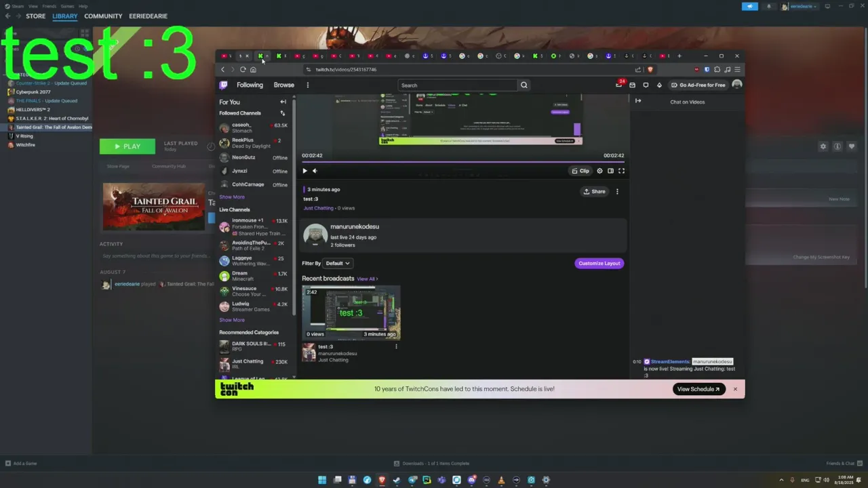Open caseoh_ channel in sidebar

(254, 127)
